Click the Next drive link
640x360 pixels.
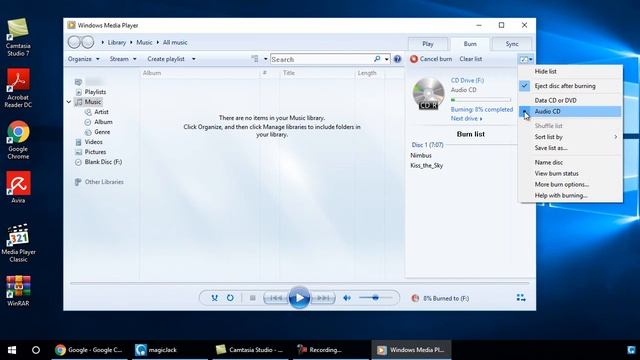pos(467,118)
